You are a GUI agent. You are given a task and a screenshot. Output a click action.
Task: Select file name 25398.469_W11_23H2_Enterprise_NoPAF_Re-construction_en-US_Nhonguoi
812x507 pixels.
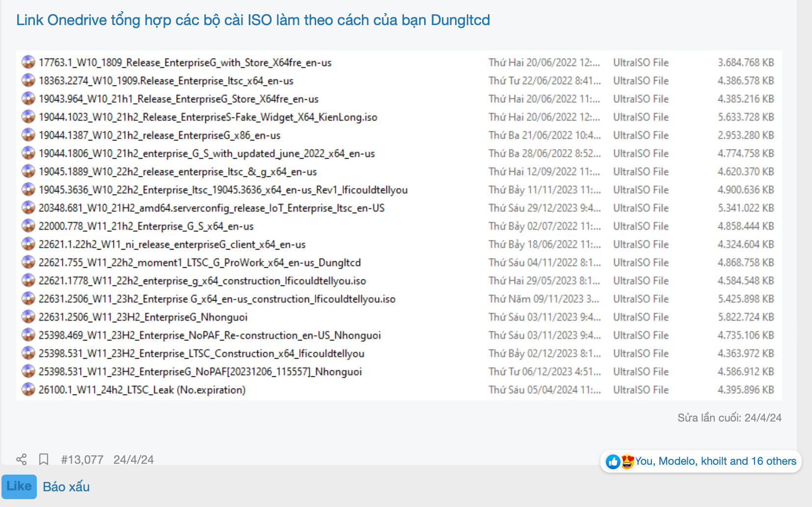(x=210, y=335)
